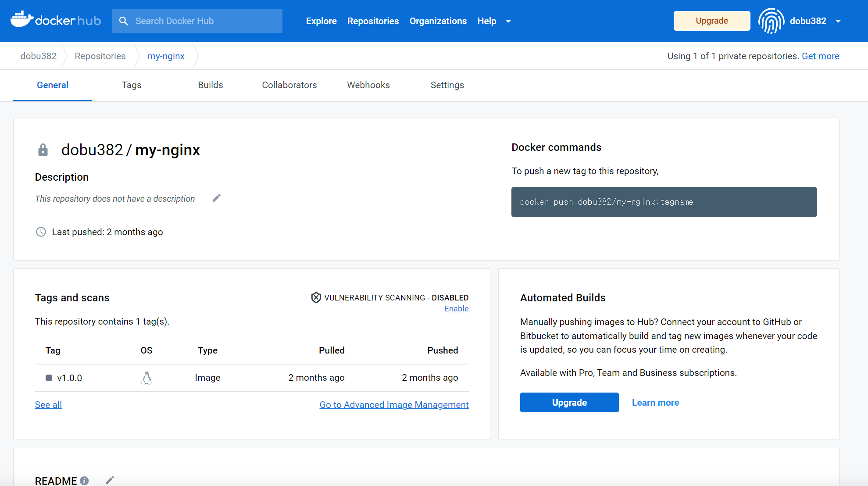Click the Automated Builds heading
This screenshot has height=486, width=868.
(x=563, y=298)
